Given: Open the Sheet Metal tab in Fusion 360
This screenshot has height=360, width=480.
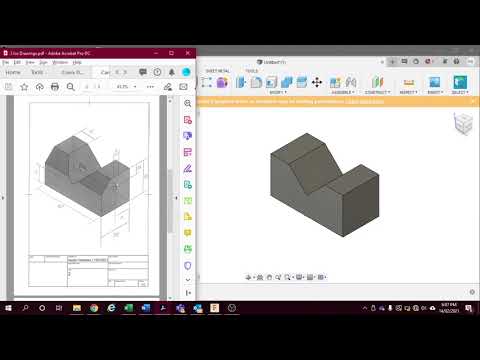Looking at the screenshot, I should (x=218, y=71).
